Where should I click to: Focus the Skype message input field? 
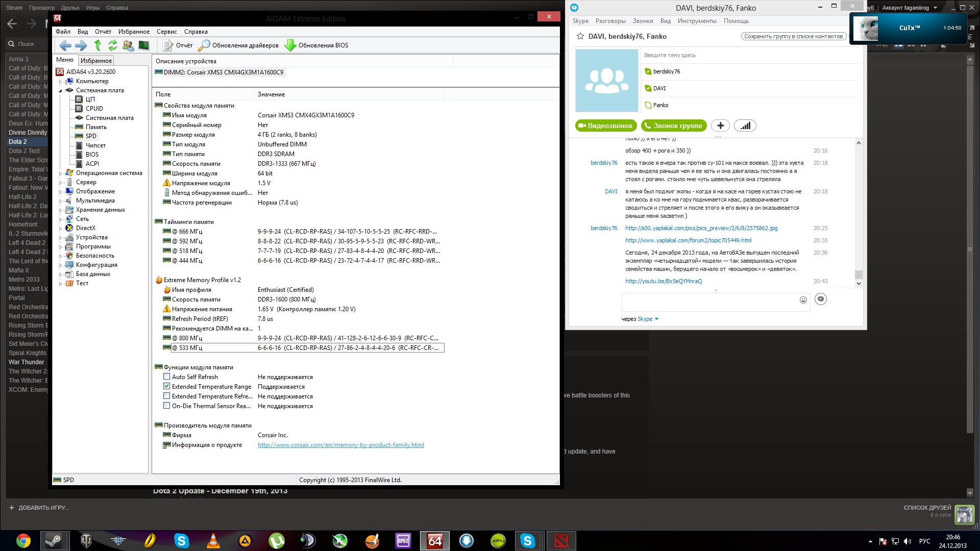click(x=709, y=302)
